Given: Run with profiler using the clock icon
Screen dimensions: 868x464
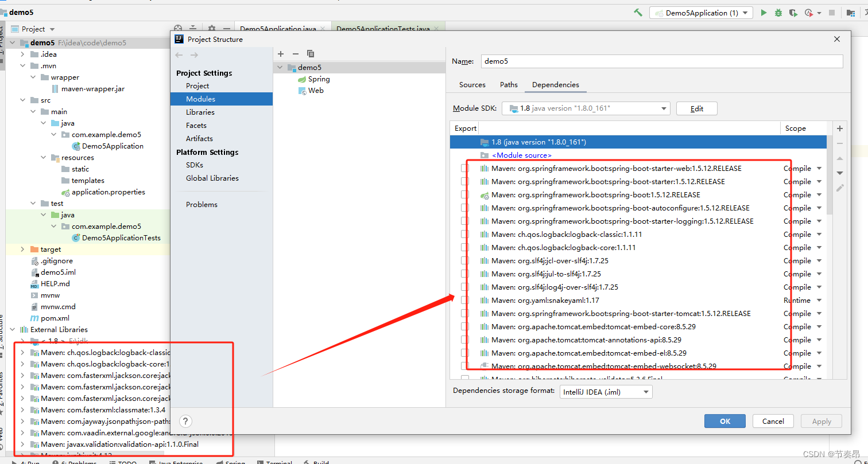Looking at the screenshot, I should (809, 13).
